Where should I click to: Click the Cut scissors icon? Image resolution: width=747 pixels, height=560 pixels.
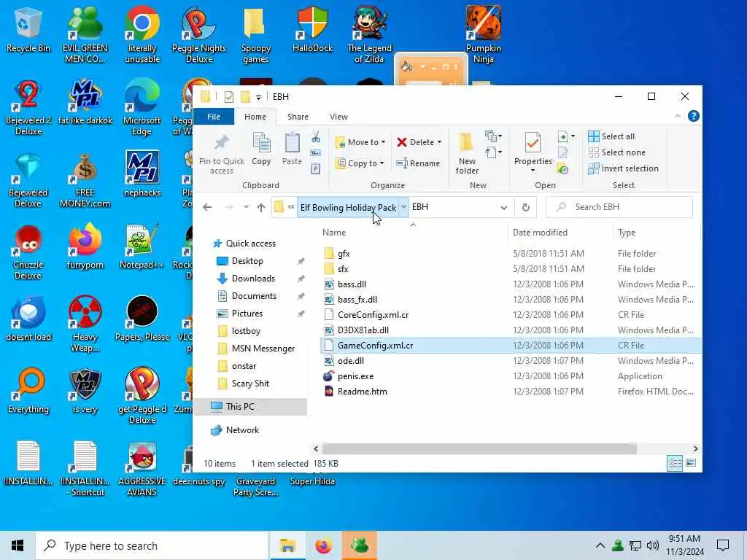tap(316, 137)
